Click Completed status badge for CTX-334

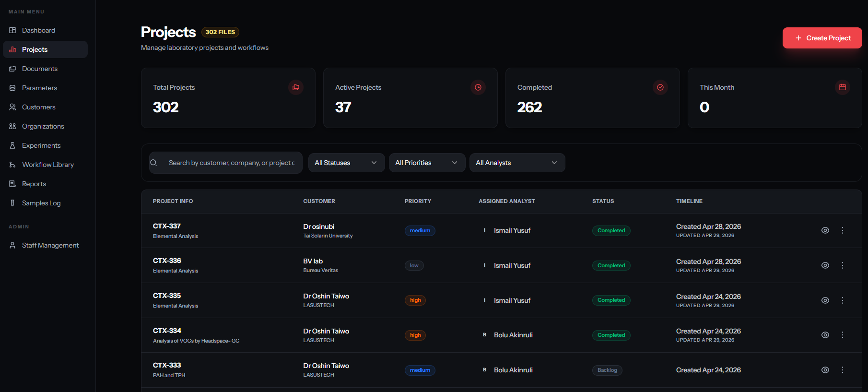click(x=611, y=335)
